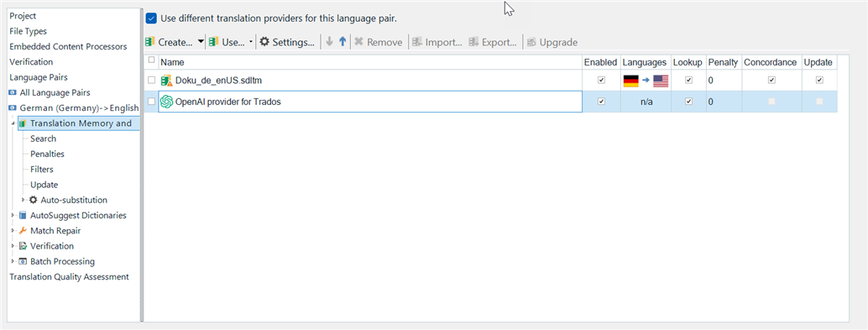The width and height of the screenshot is (868, 330).
Task: Click the AutoSuggest Dictionaries icon
Action: coord(23,216)
